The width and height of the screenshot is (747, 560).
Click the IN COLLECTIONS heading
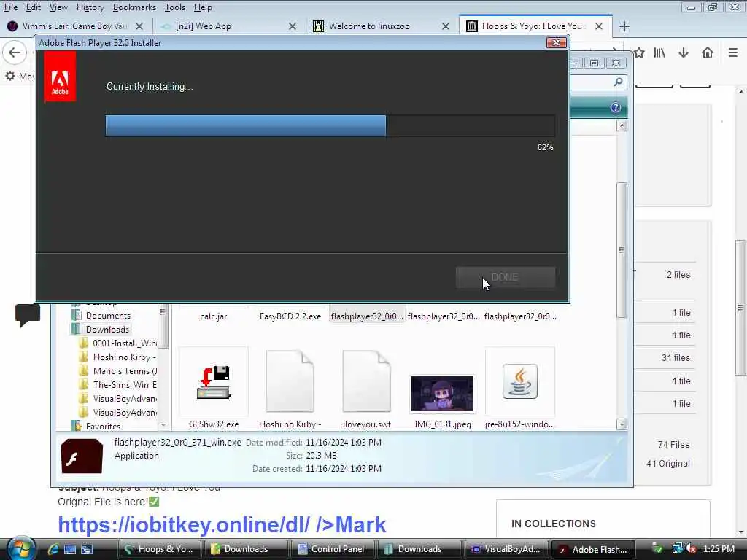553,524
